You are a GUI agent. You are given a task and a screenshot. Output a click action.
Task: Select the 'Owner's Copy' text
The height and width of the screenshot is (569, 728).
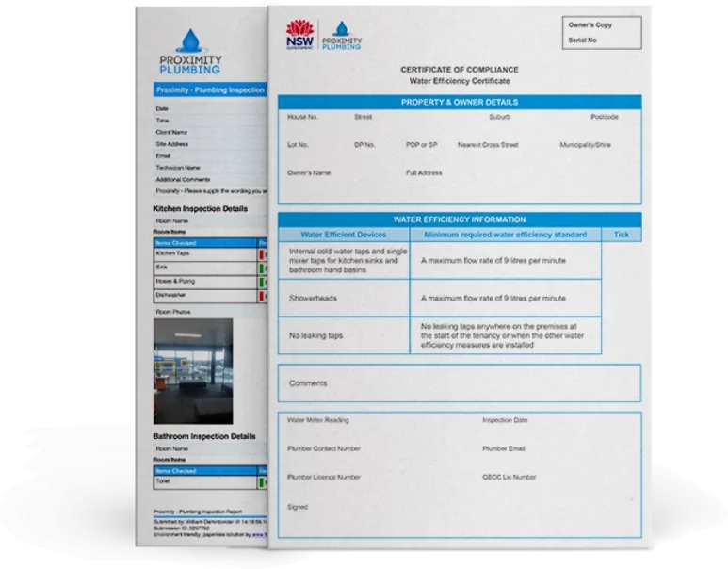(x=590, y=25)
